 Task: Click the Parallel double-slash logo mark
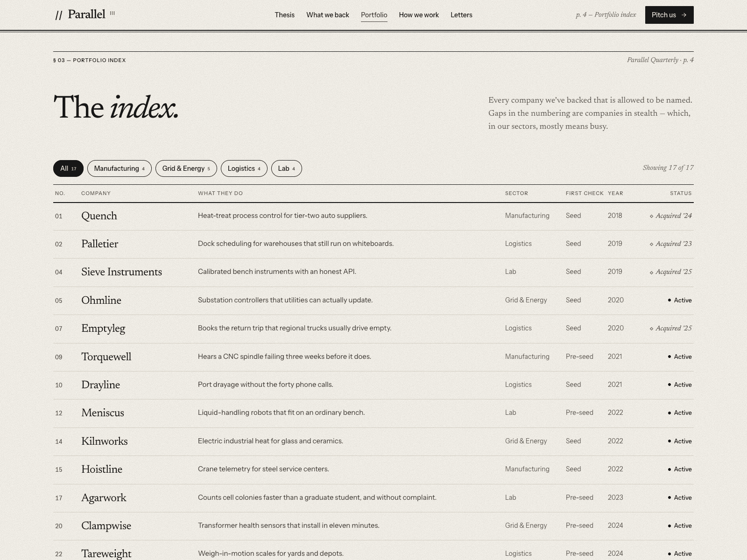(59, 15)
